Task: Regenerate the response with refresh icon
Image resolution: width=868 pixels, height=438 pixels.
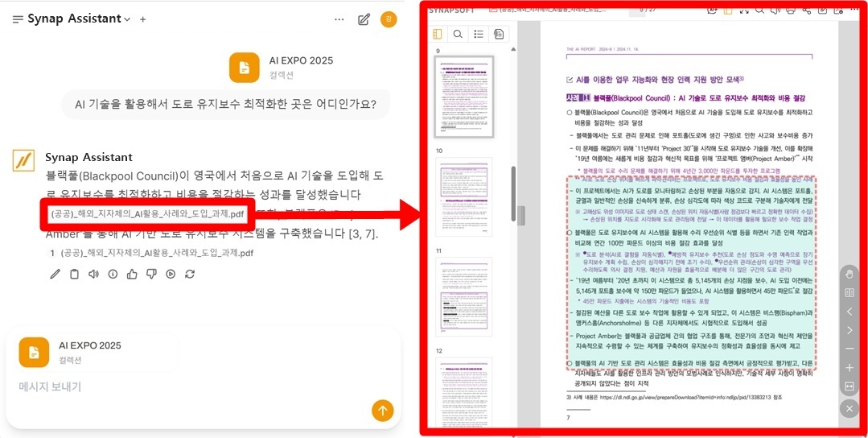Action: point(190,274)
